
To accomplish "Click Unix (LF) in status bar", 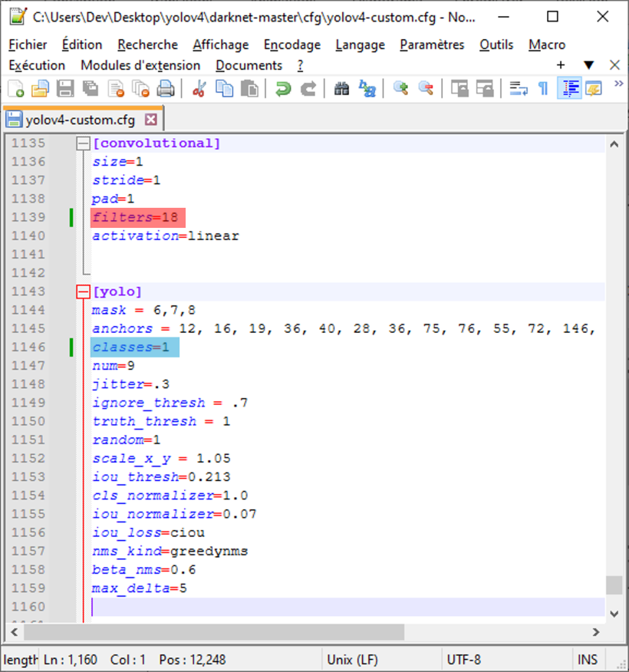I will (352, 660).
